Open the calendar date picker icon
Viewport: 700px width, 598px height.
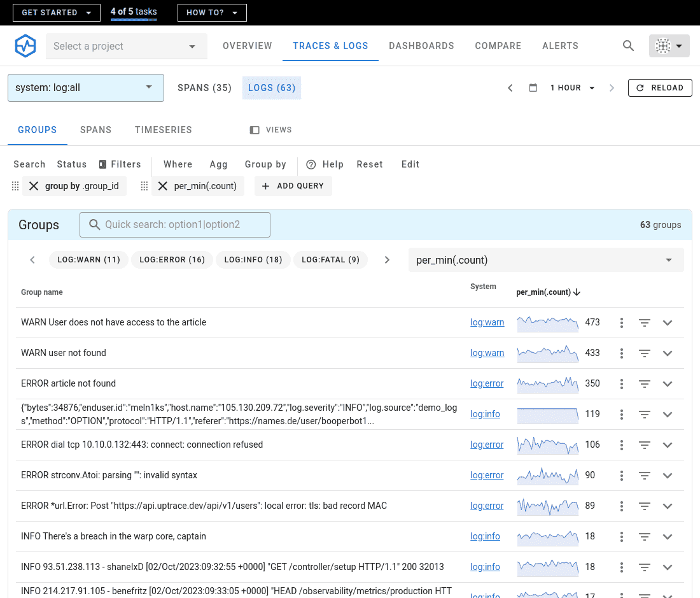coord(533,88)
